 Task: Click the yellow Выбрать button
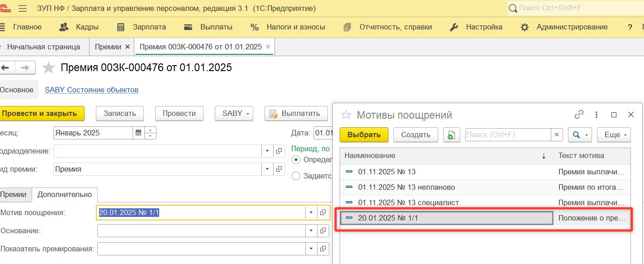364,134
